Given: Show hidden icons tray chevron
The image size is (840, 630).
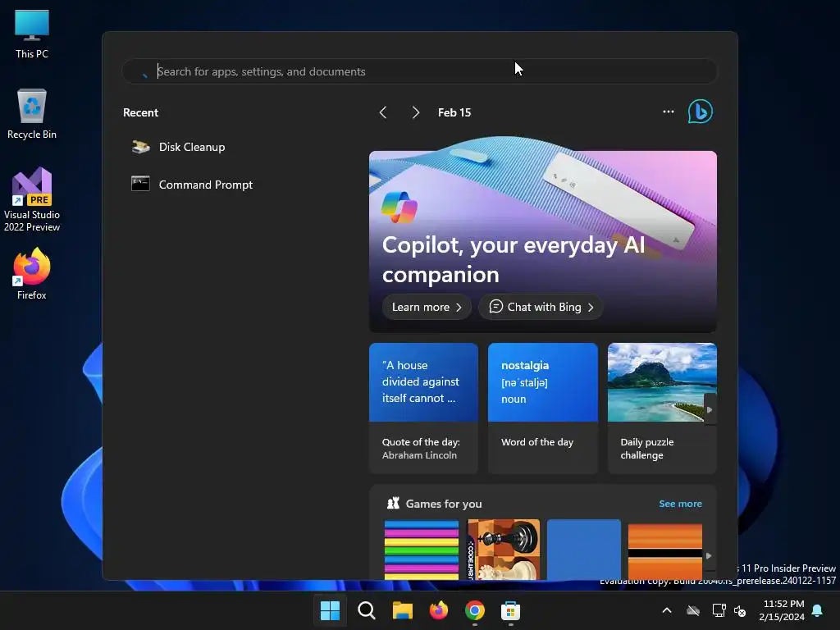Looking at the screenshot, I should pos(667,610).
